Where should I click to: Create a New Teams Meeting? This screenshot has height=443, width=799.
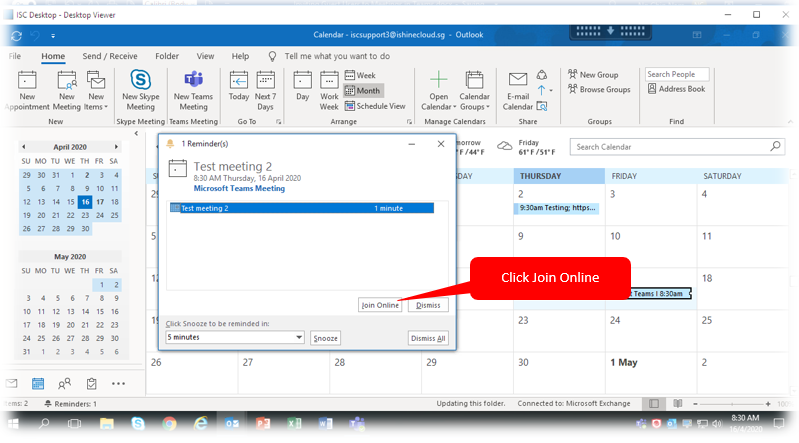tap(193, 91)
